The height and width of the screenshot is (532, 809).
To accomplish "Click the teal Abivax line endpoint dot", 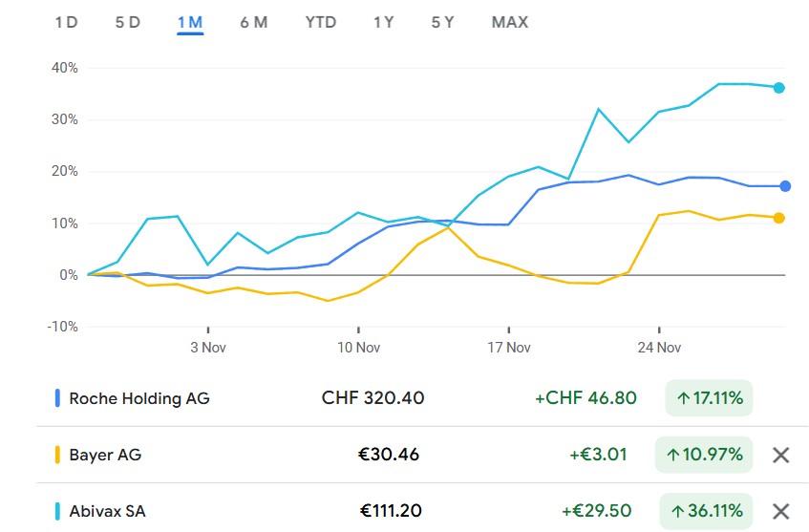I will tap(779, 88).
